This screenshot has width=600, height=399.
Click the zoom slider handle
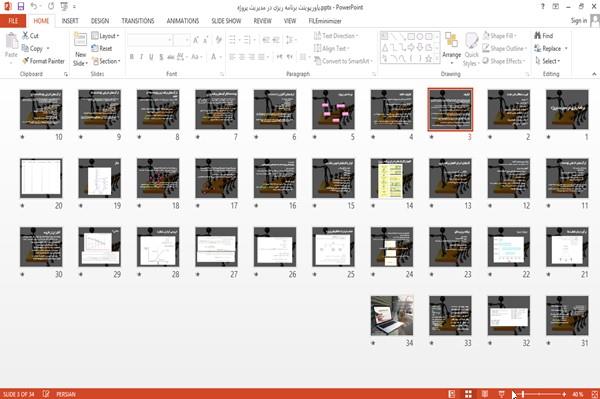point(523,394)
